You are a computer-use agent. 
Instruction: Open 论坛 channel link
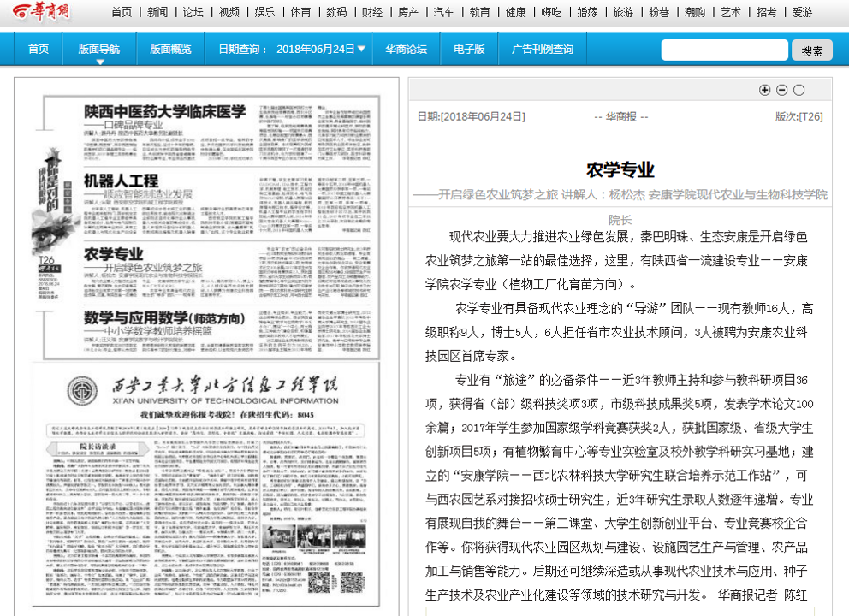193,12
